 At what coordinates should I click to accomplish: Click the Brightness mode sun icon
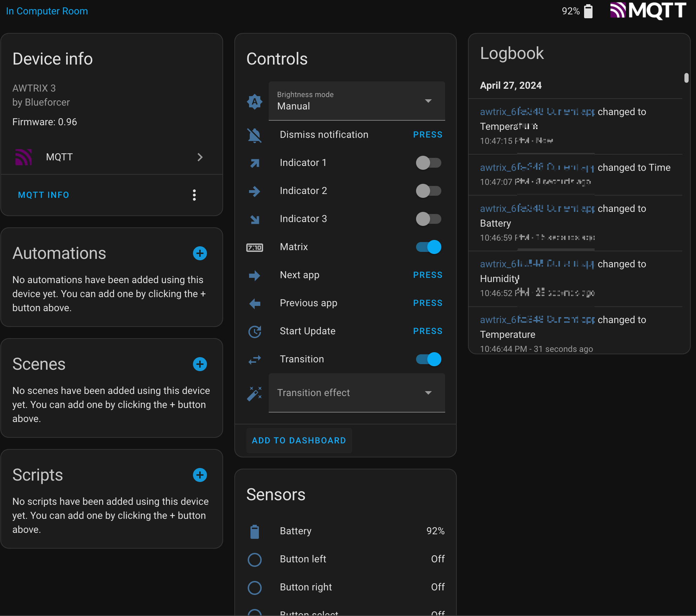pyautogui.click(x=255, y=102)
